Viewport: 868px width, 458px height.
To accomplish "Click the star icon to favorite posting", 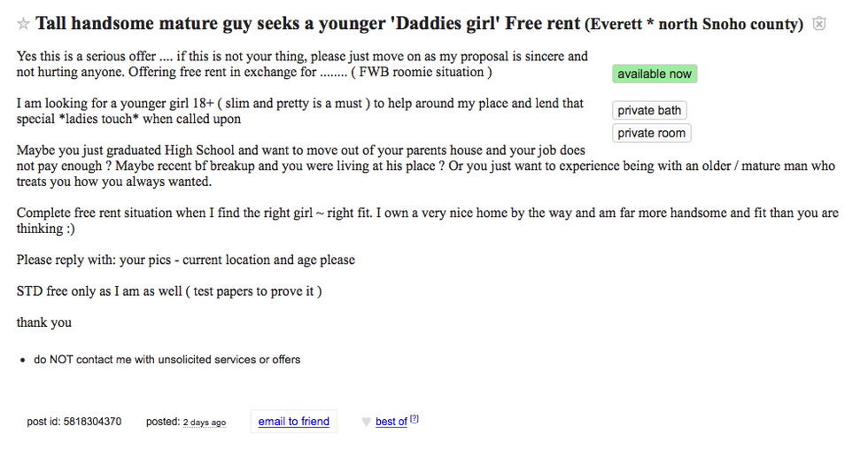I will tap(24, 24).
